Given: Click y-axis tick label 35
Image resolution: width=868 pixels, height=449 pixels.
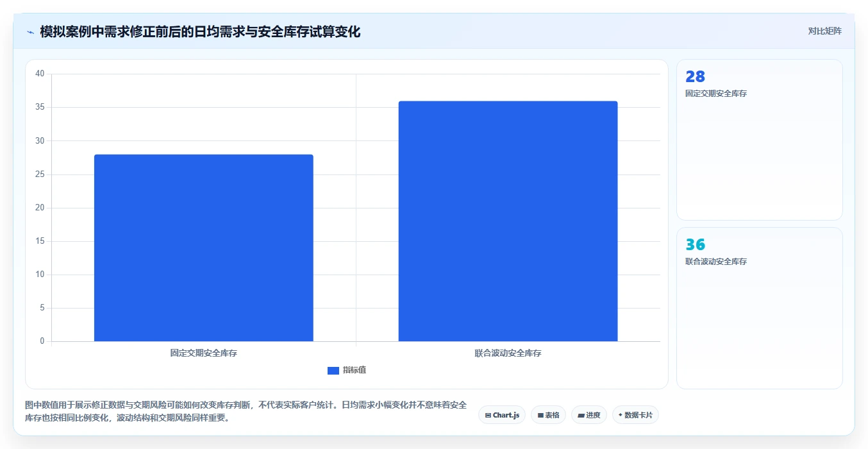Looking at the screenshot, I should point(40,107).
